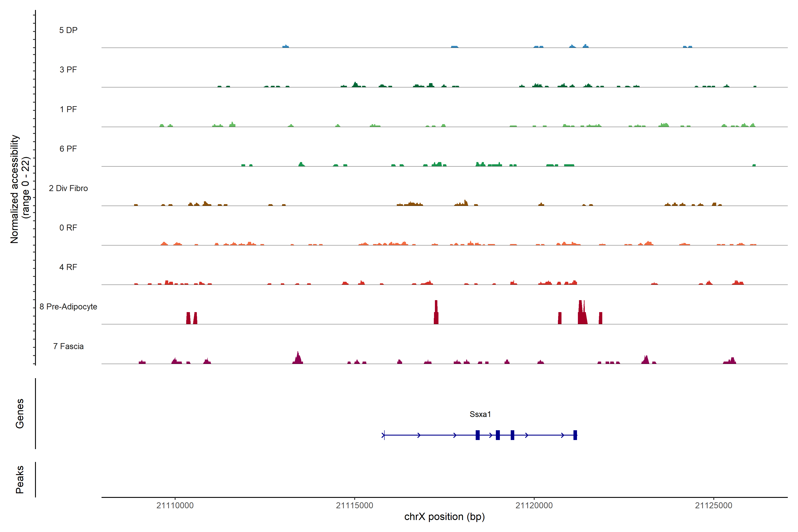The height and width of the screenshot is (532, 798).
Task: Select the 6 PF track label
Action: (x=68, y=149)
